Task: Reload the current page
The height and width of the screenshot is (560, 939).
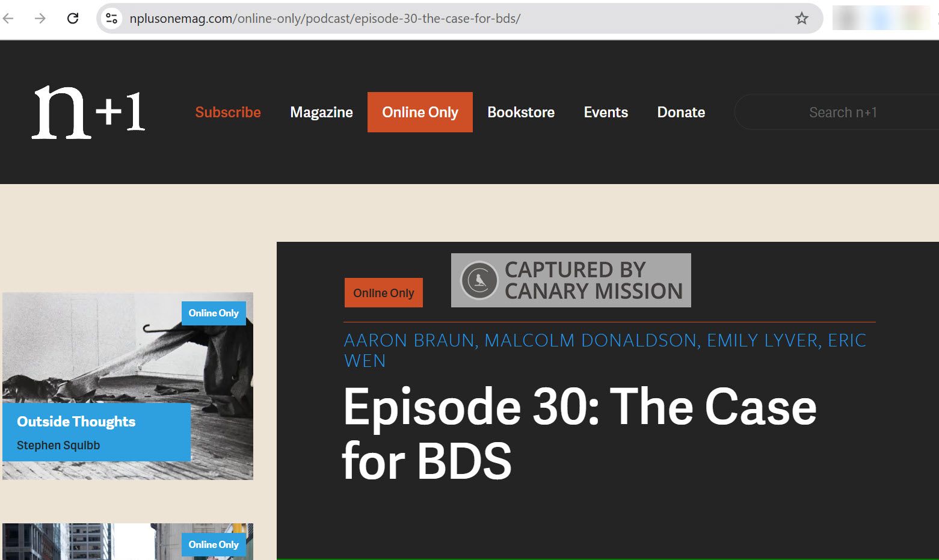Action: coord(73,19)
